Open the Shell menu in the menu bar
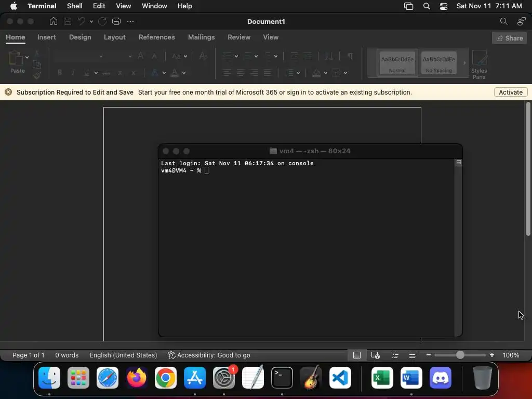The width and height of the screenshot is (532, 399). [75, 6]
